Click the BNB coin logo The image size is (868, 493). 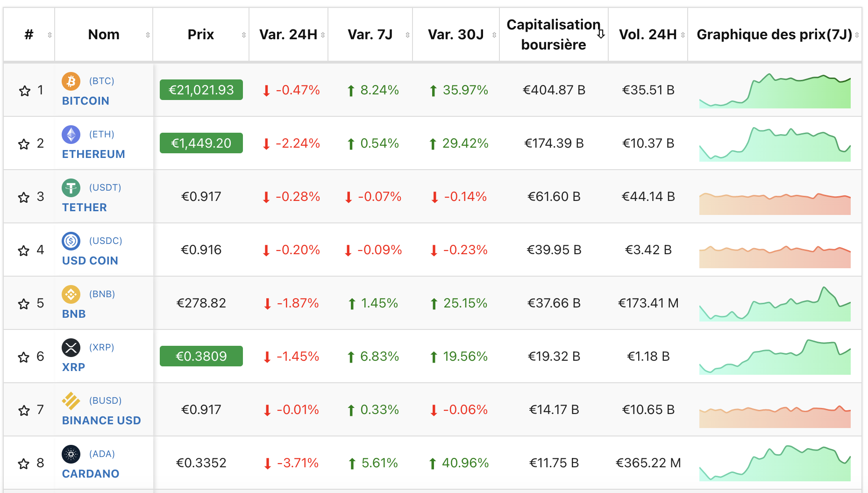tap(71, 294)
